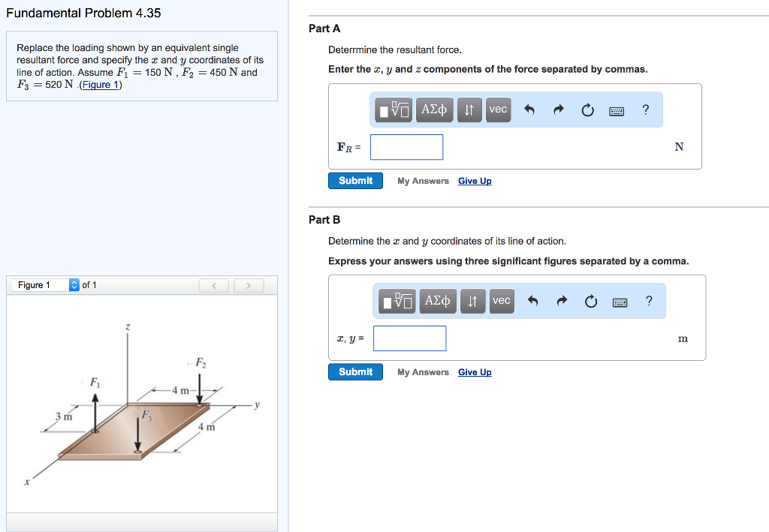The image size is (769, 532).
Task: Show keyboard shortcuts in Part B
Action: click(x=620, y=302)
